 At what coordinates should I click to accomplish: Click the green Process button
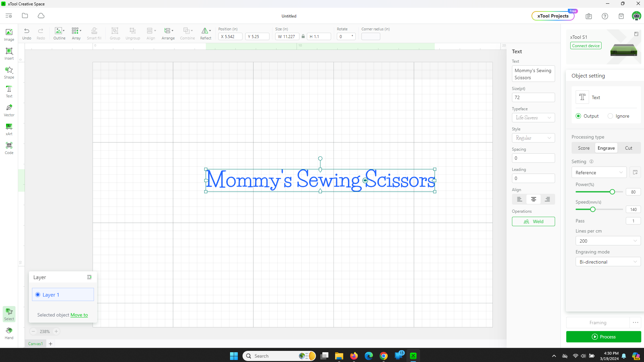pos(604,337)
